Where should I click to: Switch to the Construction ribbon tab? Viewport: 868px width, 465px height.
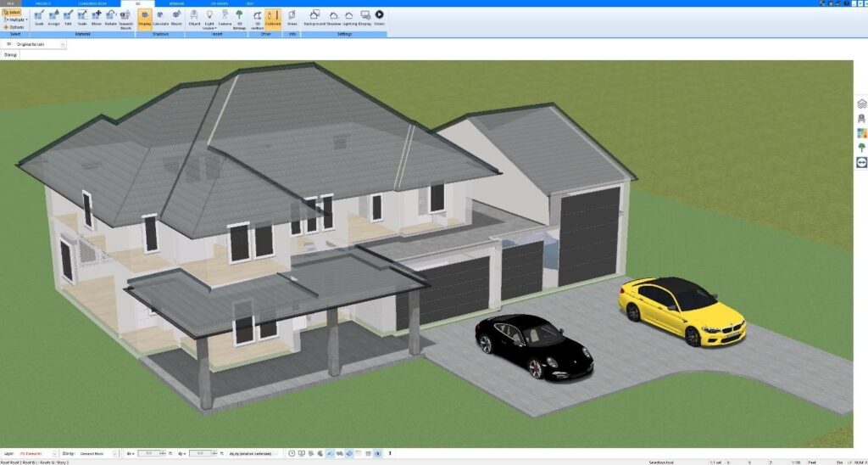pyautogui.click(x=93, y=3)
